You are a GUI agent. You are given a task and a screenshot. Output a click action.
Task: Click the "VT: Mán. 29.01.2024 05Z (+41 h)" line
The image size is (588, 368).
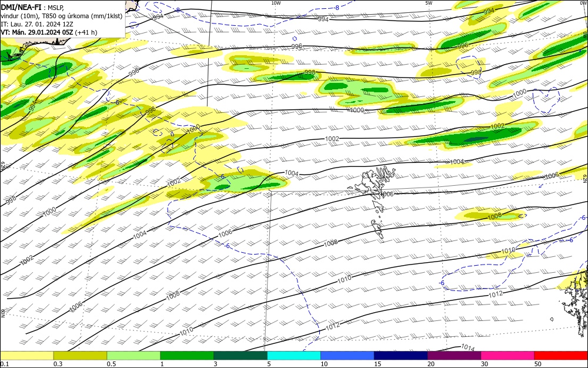(x=49, y=32)
